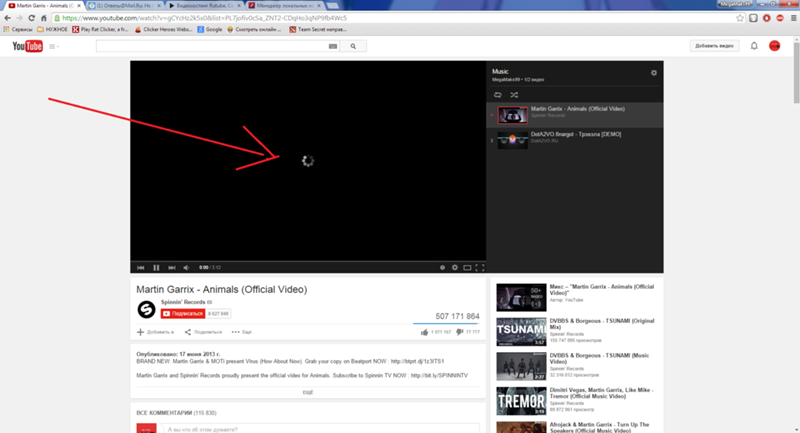Click the Pocket-style extension icon next to star
This screenshot has width=800, height=433.
(x=754, y=18)
